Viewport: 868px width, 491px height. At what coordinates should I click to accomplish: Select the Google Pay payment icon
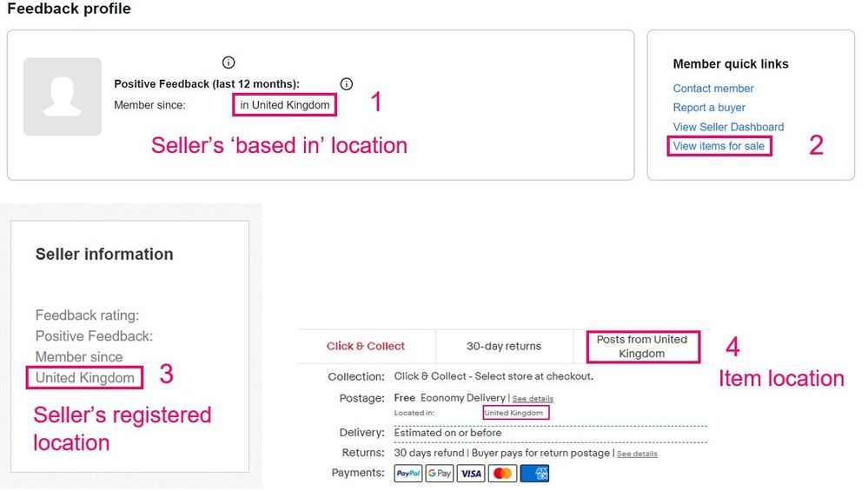[x=440, y=474]
